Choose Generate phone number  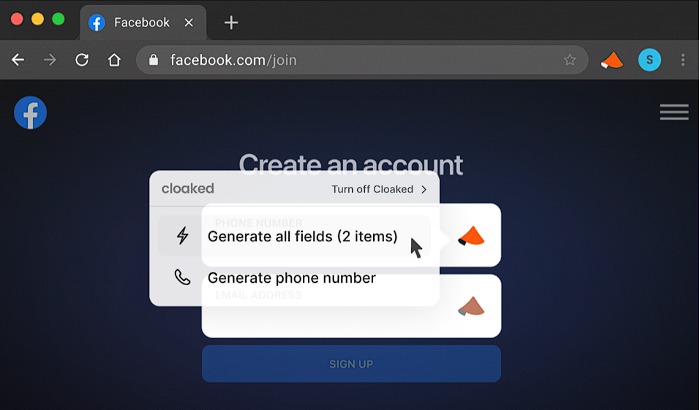pyautogui.click(x=294, y=277)
